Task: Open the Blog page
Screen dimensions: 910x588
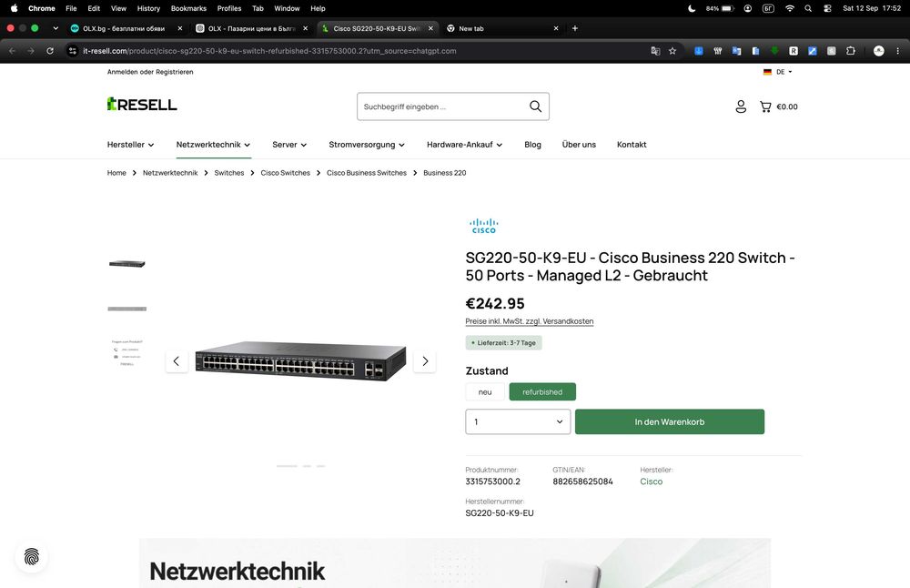Action: (x=532, y=145)
